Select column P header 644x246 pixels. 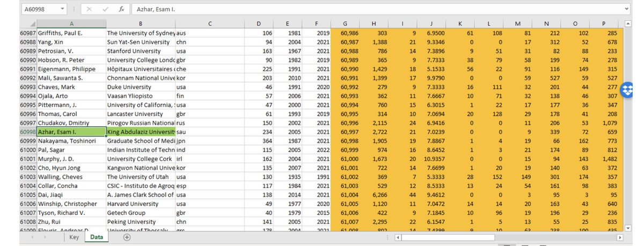pos(603,24)
